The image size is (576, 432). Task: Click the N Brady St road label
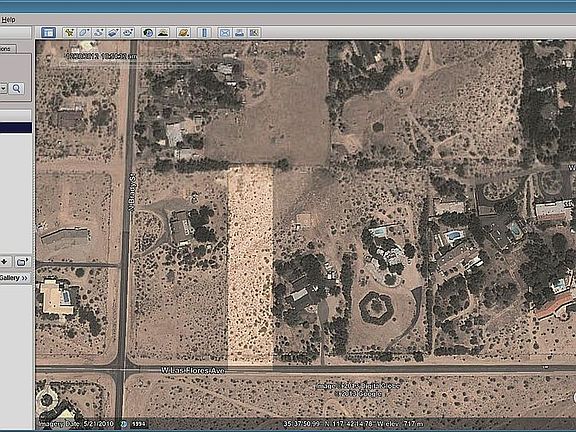click(133, 192)
